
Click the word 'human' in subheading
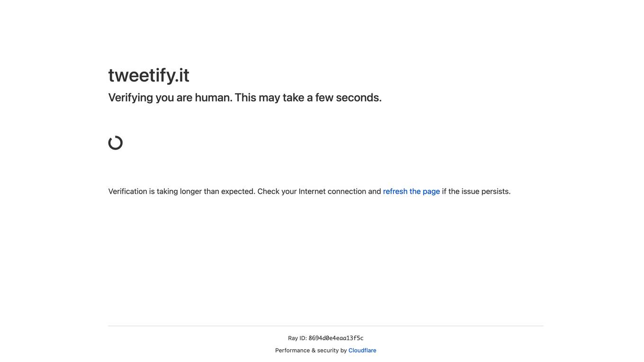tap(214, 98)
